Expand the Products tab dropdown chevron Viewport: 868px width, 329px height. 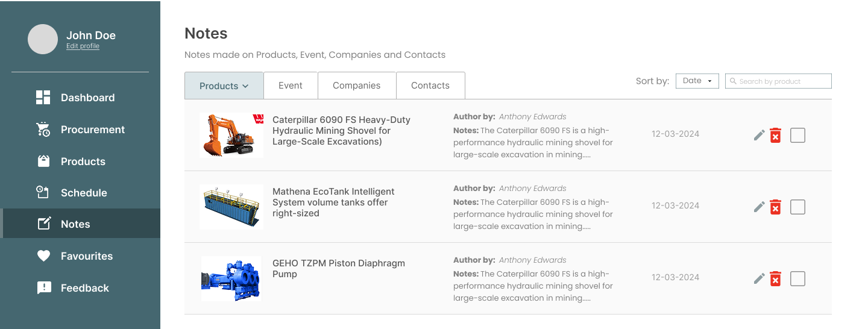[x=245, y=86]
